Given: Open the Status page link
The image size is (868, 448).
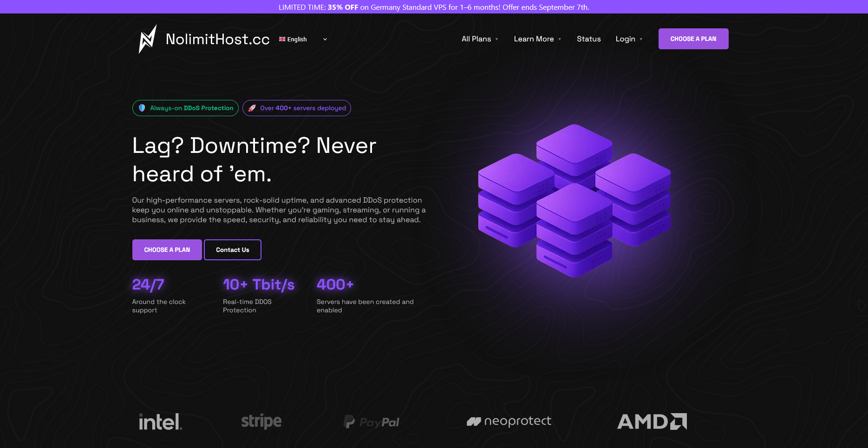Looking at the screenshot, I should 589,39.
